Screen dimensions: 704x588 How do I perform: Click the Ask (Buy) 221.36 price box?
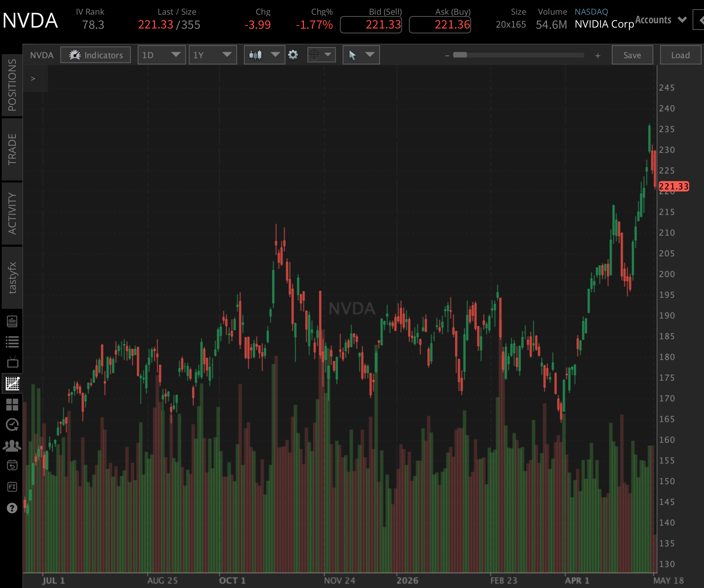440,25
